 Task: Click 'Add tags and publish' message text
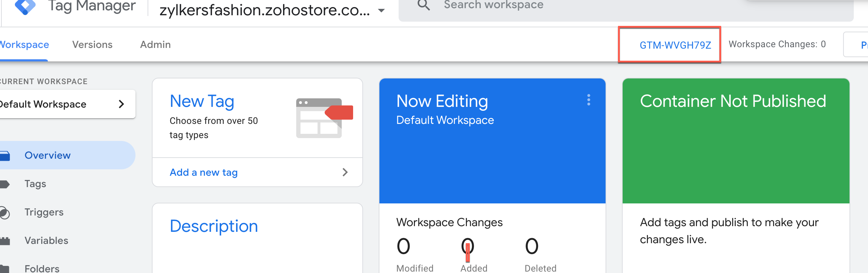tap(729, 231)
